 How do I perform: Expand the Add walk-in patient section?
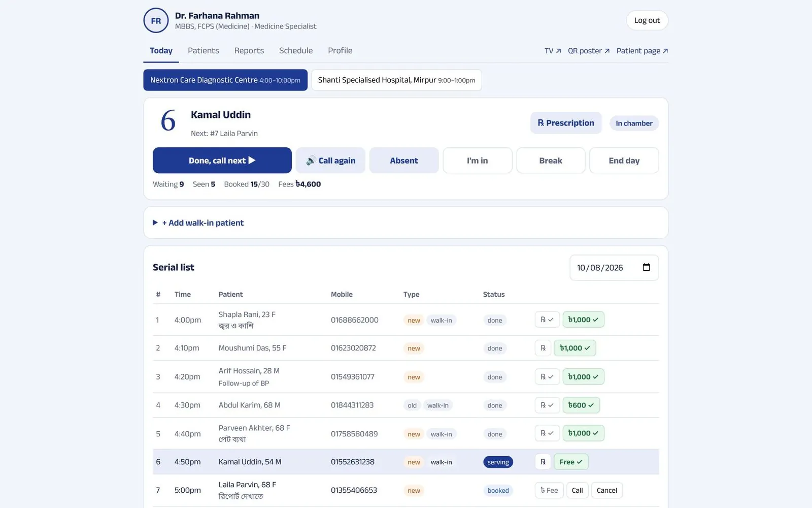pyautogui.click(x=198, y=223)
